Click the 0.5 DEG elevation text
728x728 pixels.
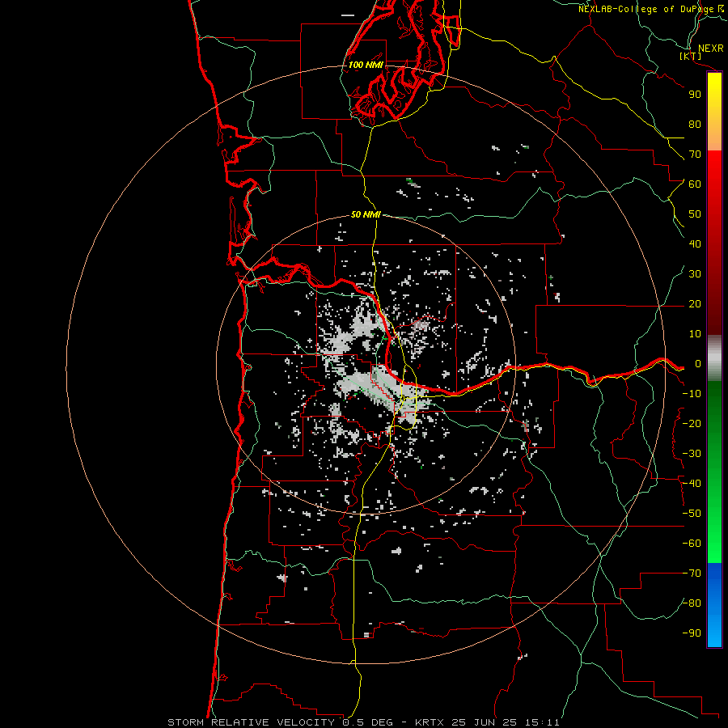[368, 722]
